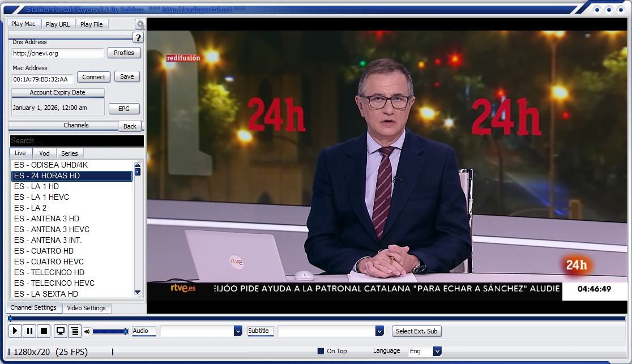Open the Vod tab
632x364 pixels.
point(44,153)
